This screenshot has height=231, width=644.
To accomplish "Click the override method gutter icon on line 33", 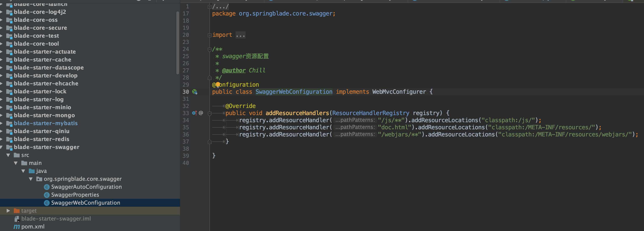I will (x=194, y=113).
